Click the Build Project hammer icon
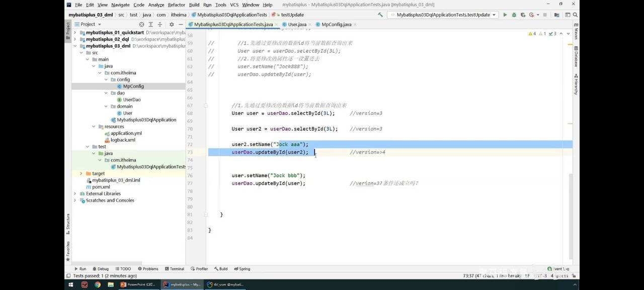644x290 pixels. (x=380, y=15)
